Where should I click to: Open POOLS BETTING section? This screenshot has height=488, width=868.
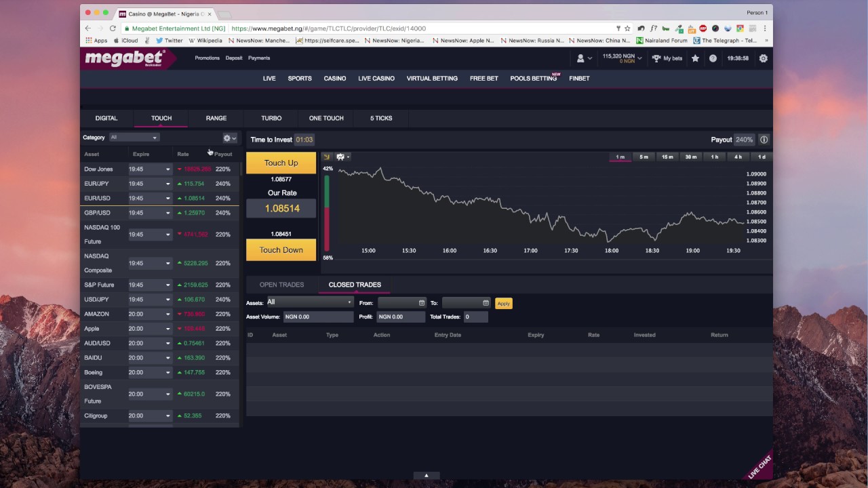click(534, 79)
